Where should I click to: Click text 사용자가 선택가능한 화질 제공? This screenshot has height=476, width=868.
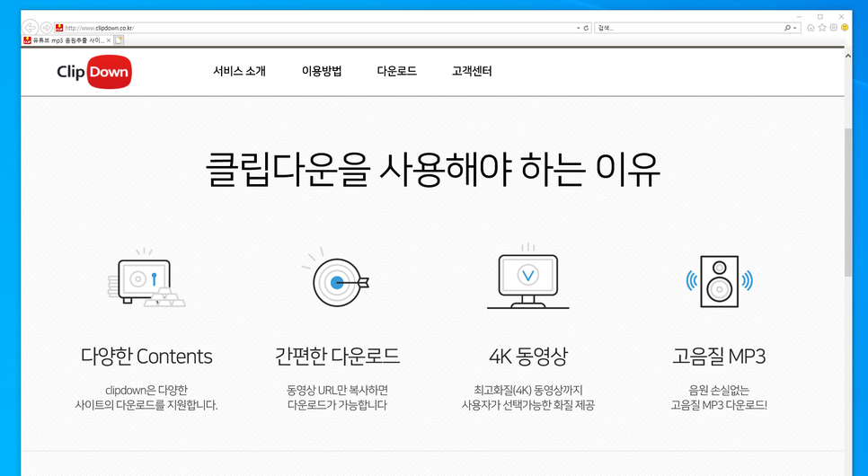[x=528, y=405]
